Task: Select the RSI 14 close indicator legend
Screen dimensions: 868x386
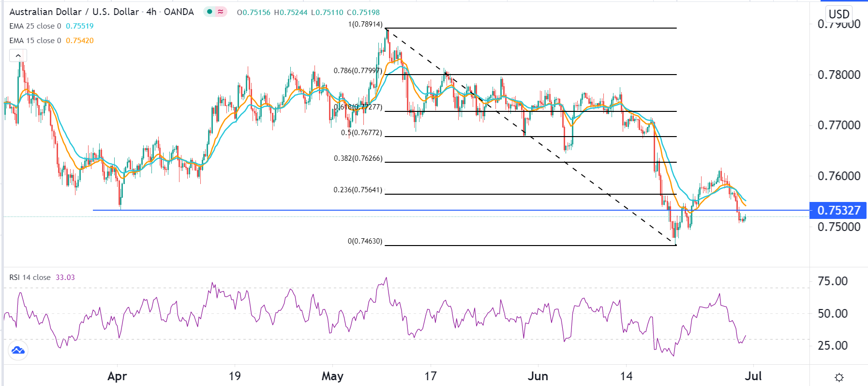Action: click(x=30, y=278)
